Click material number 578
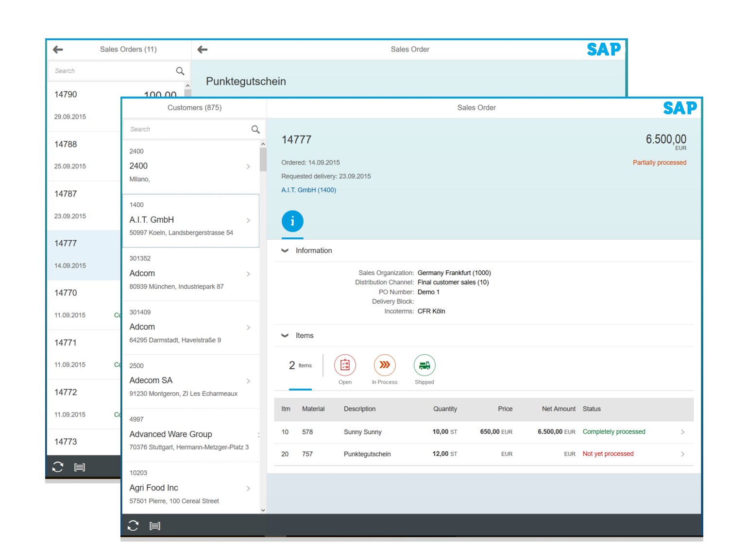This screenshot has width=746, height=560. click(x=307, y=432)
